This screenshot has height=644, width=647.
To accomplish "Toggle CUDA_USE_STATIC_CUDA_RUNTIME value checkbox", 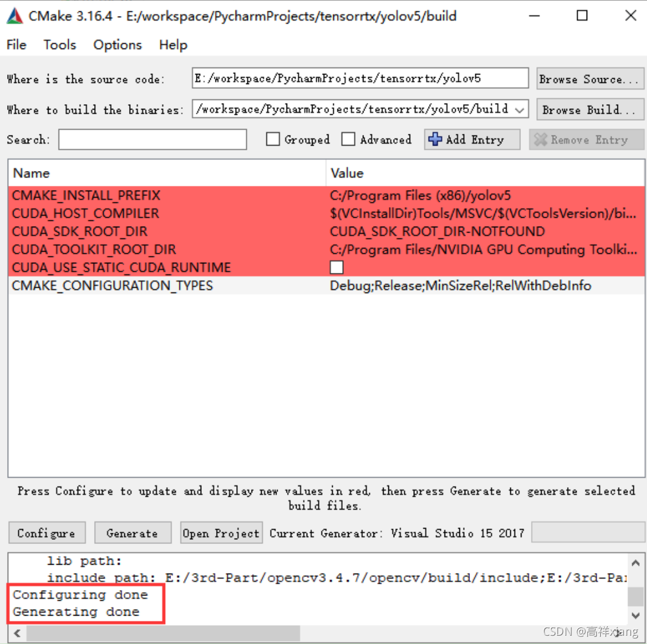I will pyautogui.click(x=337, y=268).
